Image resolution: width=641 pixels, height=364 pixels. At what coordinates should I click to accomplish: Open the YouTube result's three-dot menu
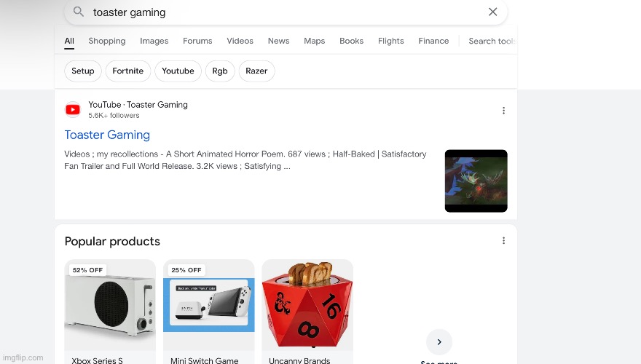pyautogui.click(x=503, y=111)
